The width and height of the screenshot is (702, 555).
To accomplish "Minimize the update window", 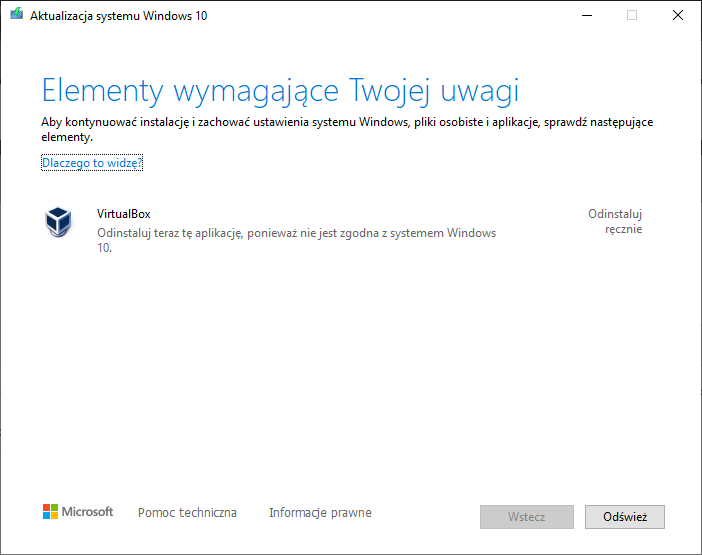I will click(x=587, y=15).
